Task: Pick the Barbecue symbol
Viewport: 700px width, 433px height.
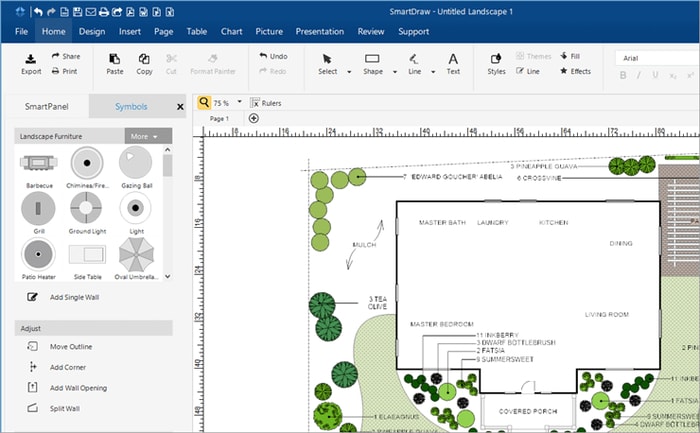Action: (x=39, y=160)
